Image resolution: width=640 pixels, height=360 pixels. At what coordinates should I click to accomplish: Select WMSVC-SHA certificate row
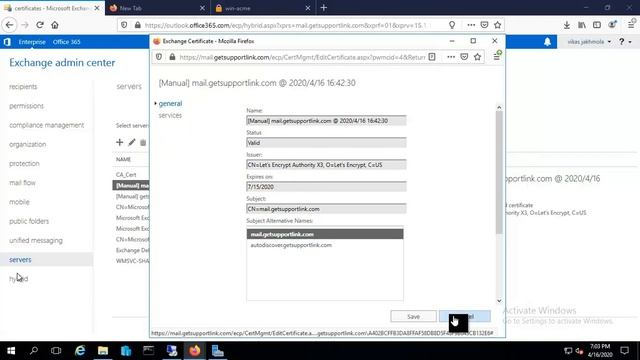tap(131, 261)
